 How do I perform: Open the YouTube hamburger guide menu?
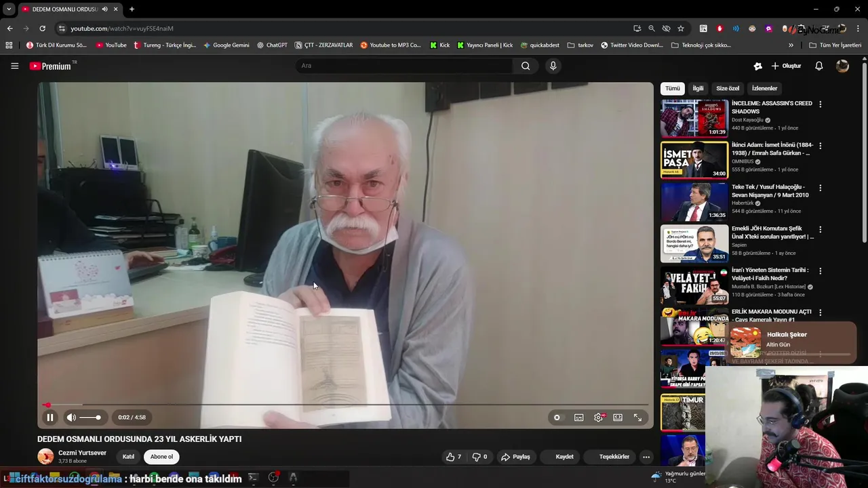coord(14,66)
